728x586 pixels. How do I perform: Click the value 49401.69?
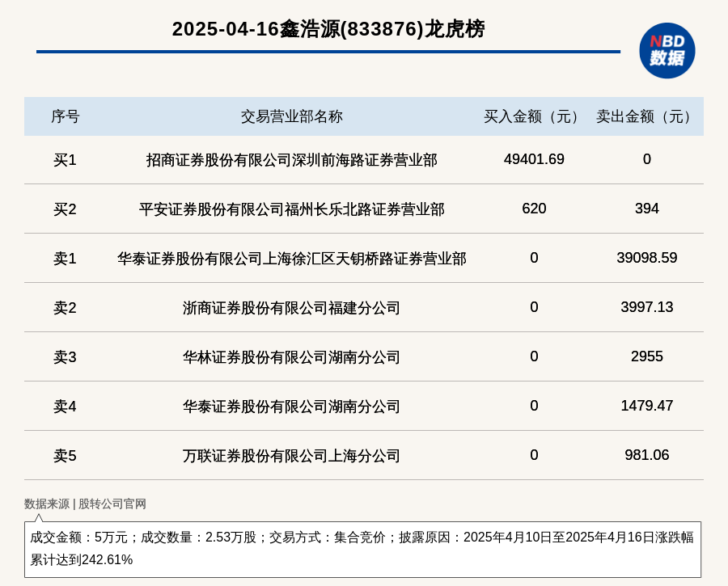(x=534, y=159)
